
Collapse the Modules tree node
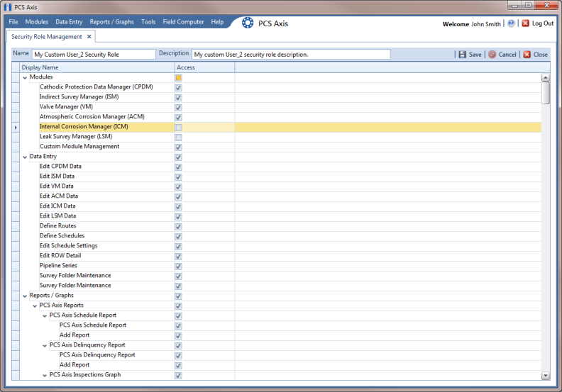click(25, 78)
